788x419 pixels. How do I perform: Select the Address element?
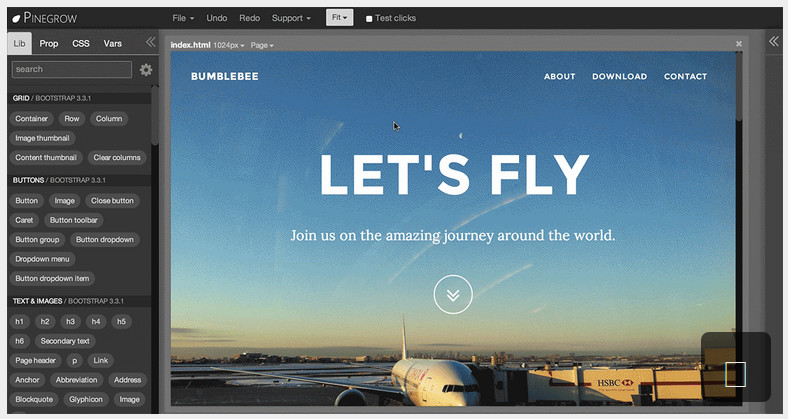pos(127,380)
